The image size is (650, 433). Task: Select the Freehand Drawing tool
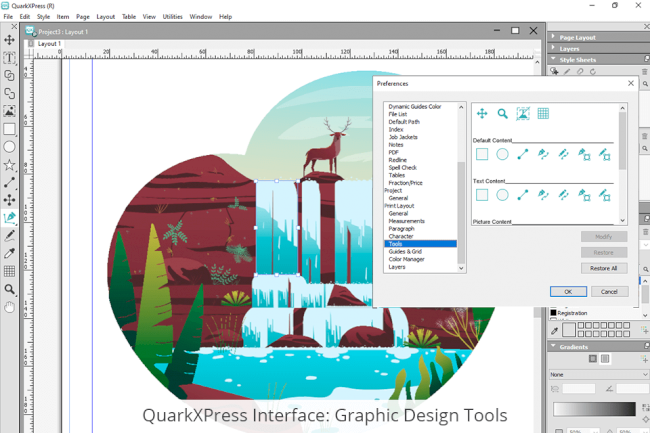tap(9, 235)
